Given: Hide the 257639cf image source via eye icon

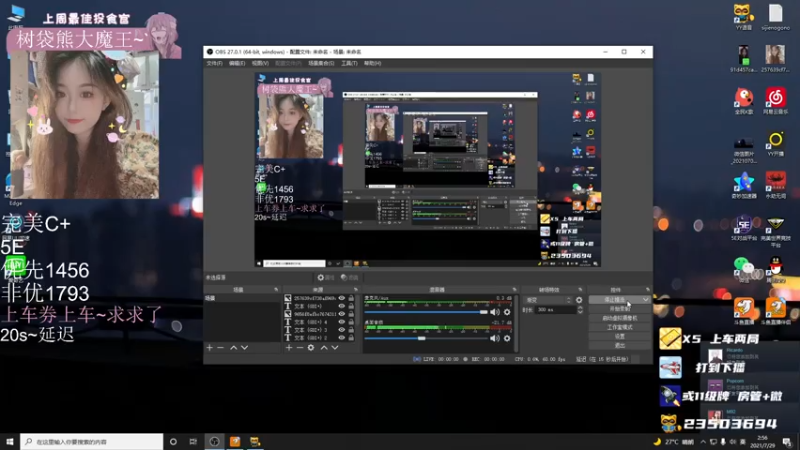Looking at the screenshot, I should 342,298.
